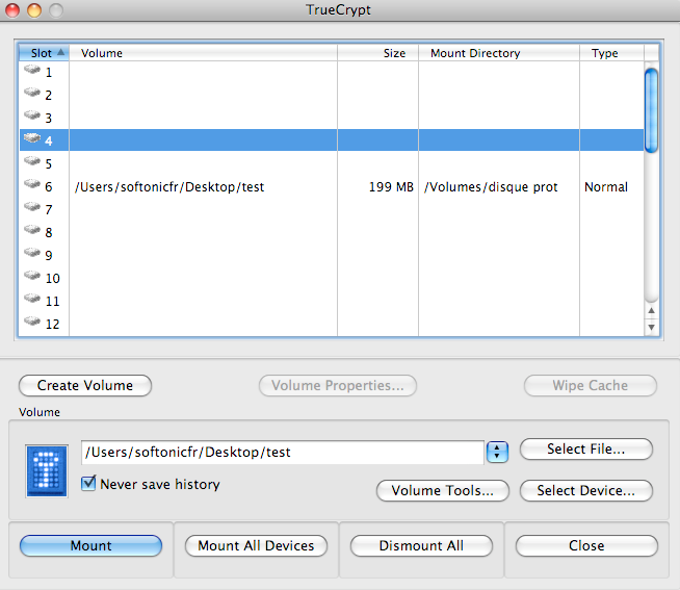This screenshot has width=680, height=590.
Task: Click the Mount Directory column header
Action: pyautogui.click(x=499, y=53)
